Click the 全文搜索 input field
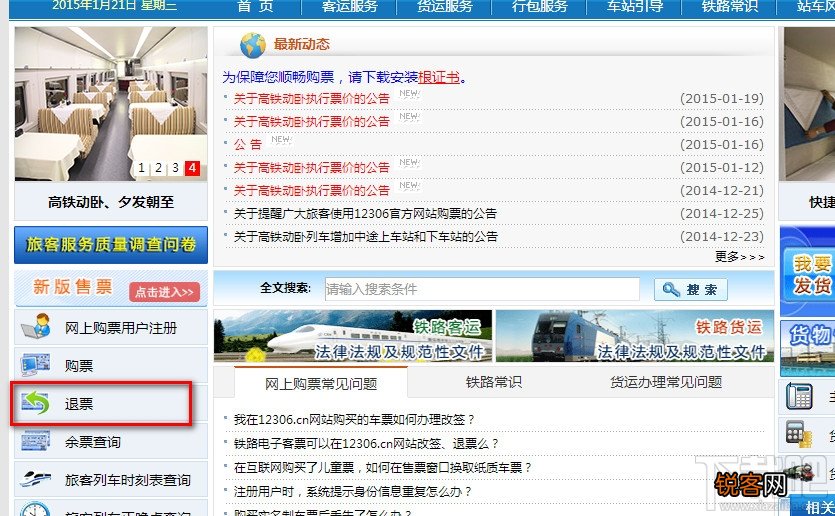Viewport: 835px width, 516px height. tap(482, 289)
